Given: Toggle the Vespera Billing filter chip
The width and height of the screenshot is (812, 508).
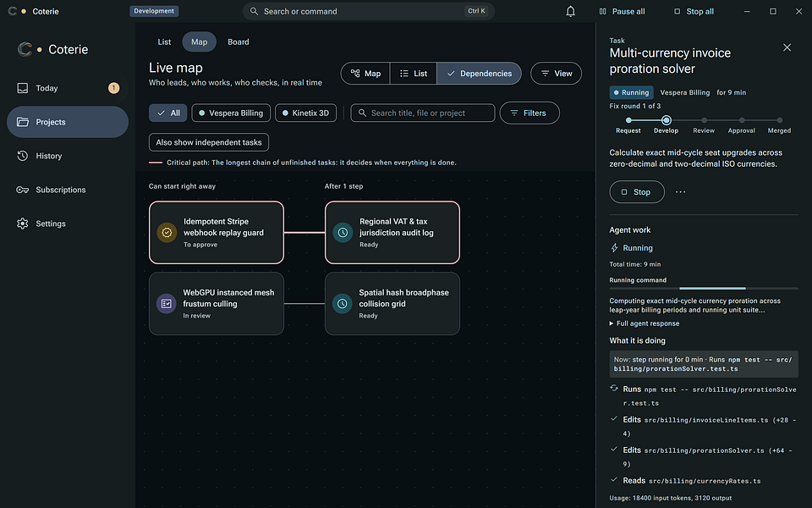Looking at the screenshot, I should point(231,113).
